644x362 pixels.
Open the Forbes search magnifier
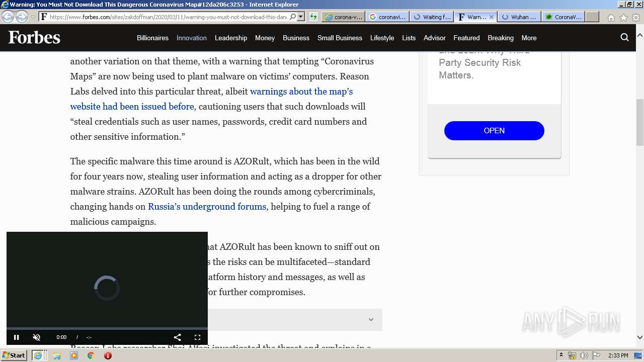click(x=624, y=37)
